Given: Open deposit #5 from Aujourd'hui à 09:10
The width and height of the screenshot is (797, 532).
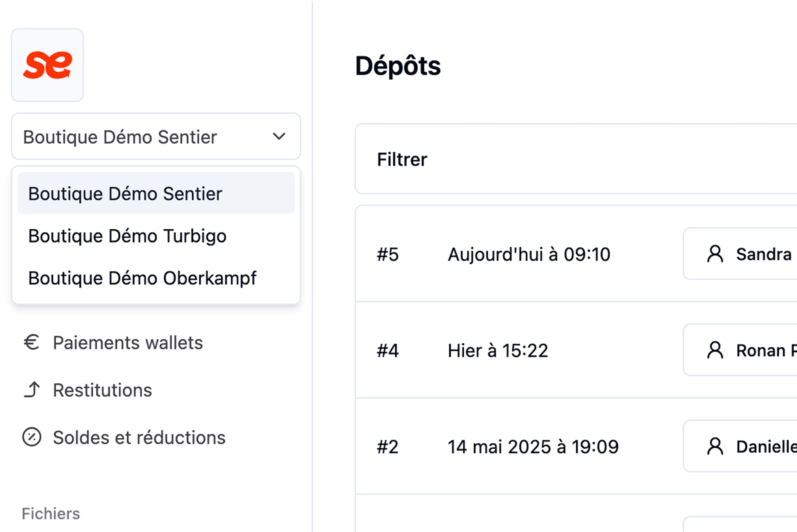Looking at the screenshot, I should point(576,254).
